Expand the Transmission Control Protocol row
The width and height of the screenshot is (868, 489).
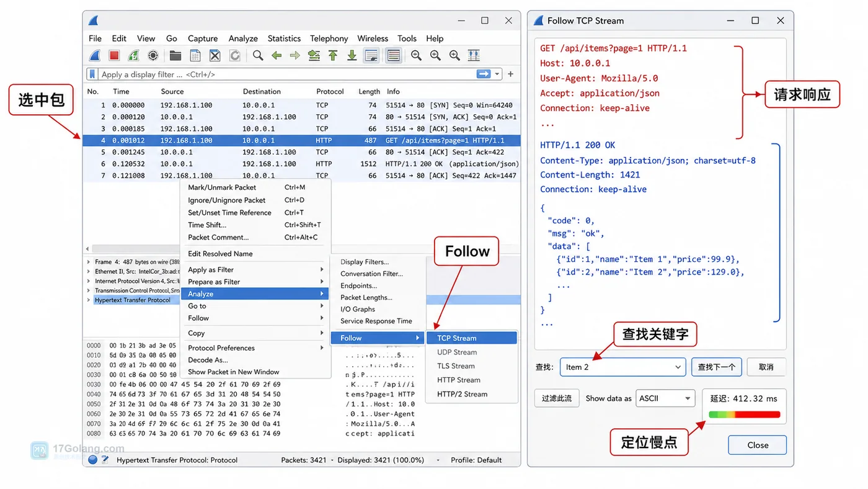89,290
